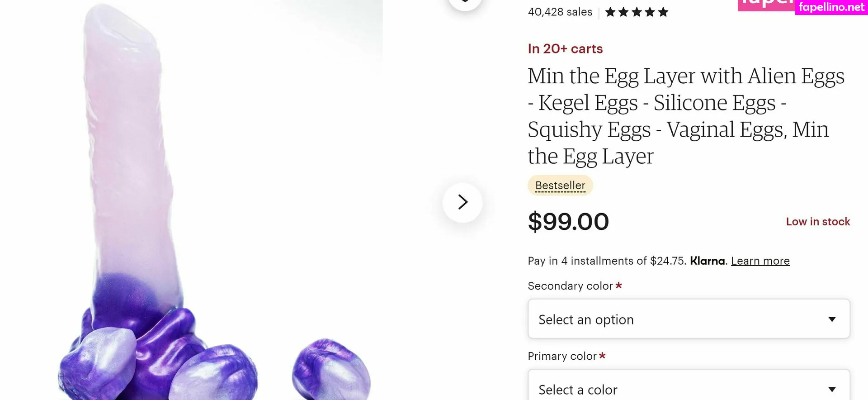This screenshot has height=400, width=868.
Task: Click the Bestseller badge
Action: pos(560,186)
